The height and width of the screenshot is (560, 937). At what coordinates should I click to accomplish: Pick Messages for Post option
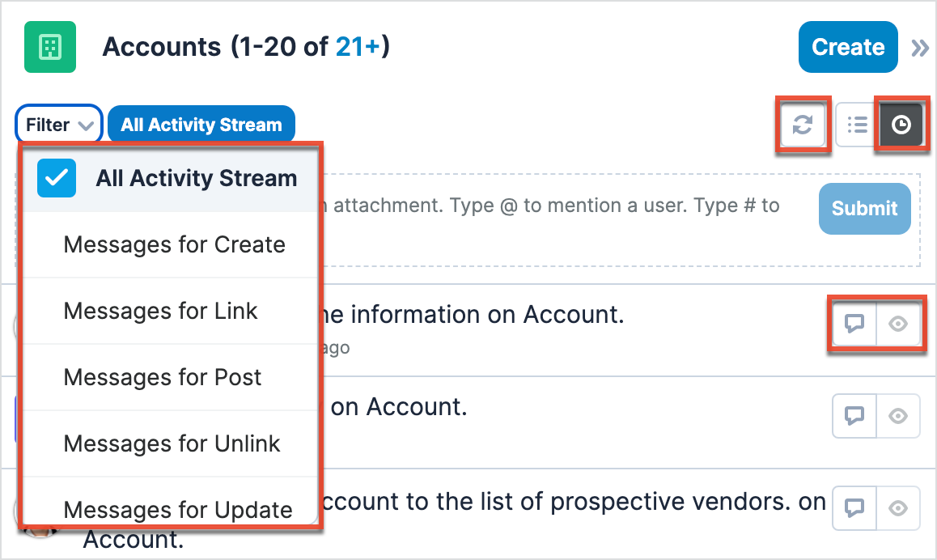163,377
